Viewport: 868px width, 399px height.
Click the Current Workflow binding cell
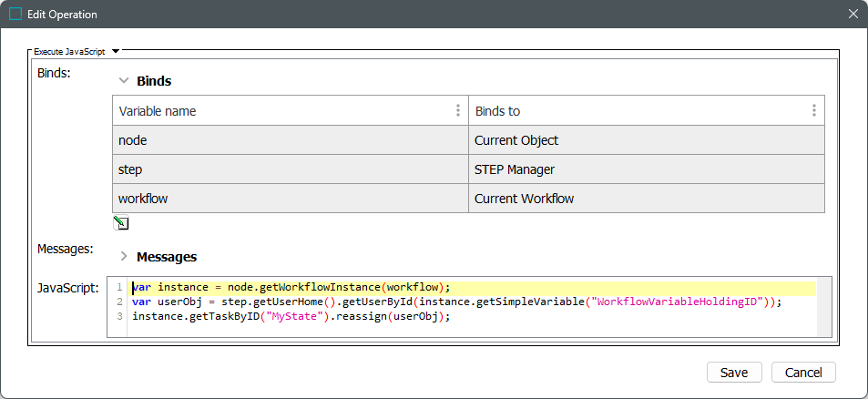[646, 199]
